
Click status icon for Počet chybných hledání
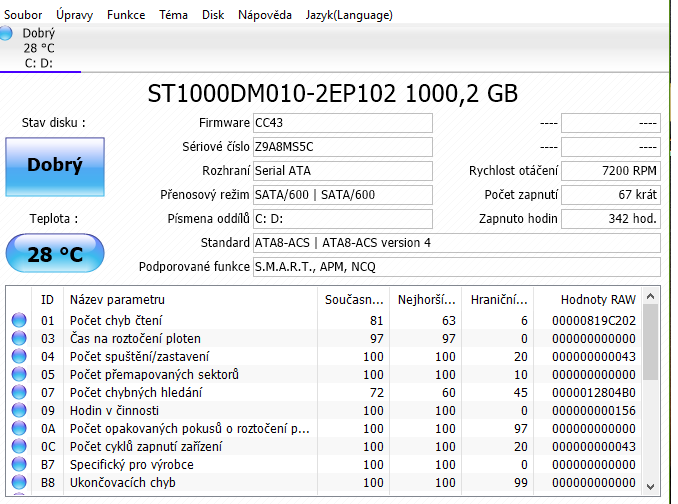(x=19, y=392)
